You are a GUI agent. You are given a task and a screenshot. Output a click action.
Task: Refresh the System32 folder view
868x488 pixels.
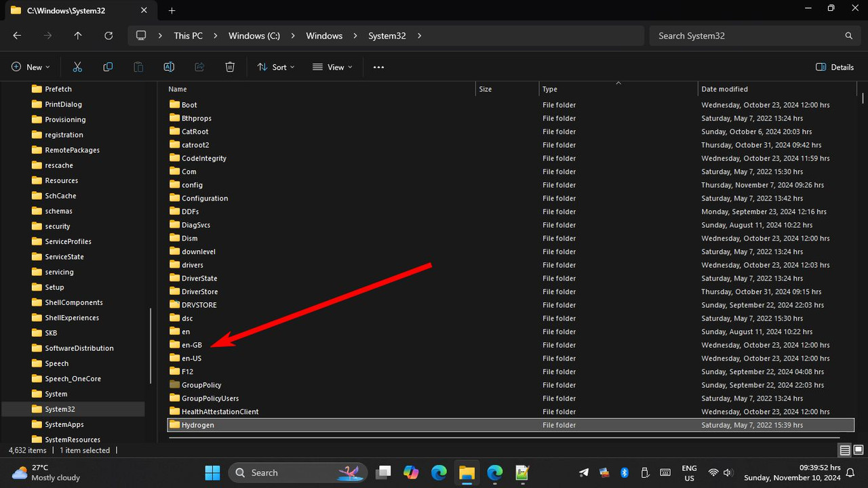(x=108, y=35)
